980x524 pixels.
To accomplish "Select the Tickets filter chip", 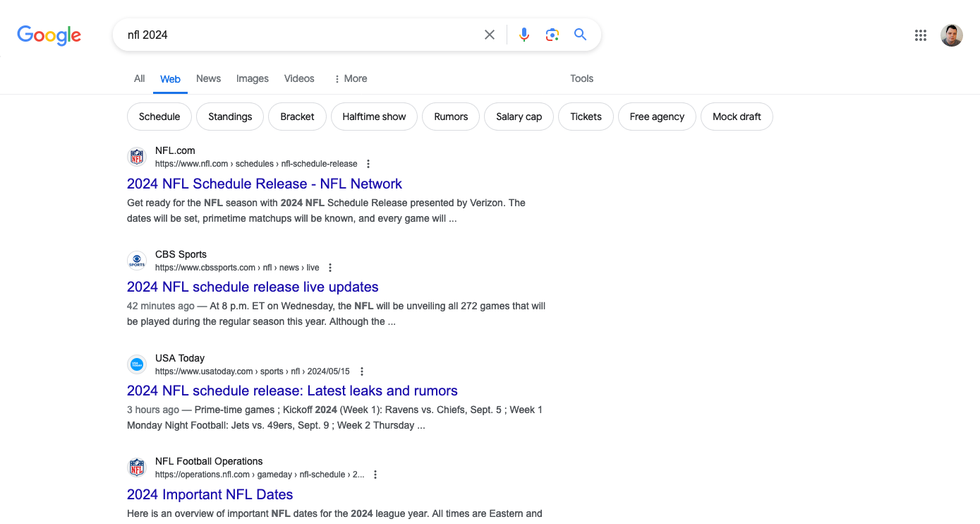I will pyautogui.click(x=586, y=117).
